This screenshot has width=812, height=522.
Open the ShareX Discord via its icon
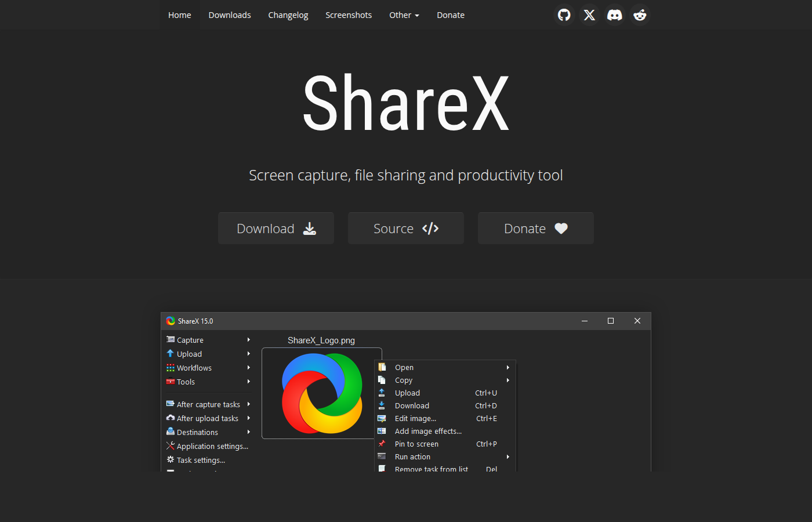tap(615, 14)
